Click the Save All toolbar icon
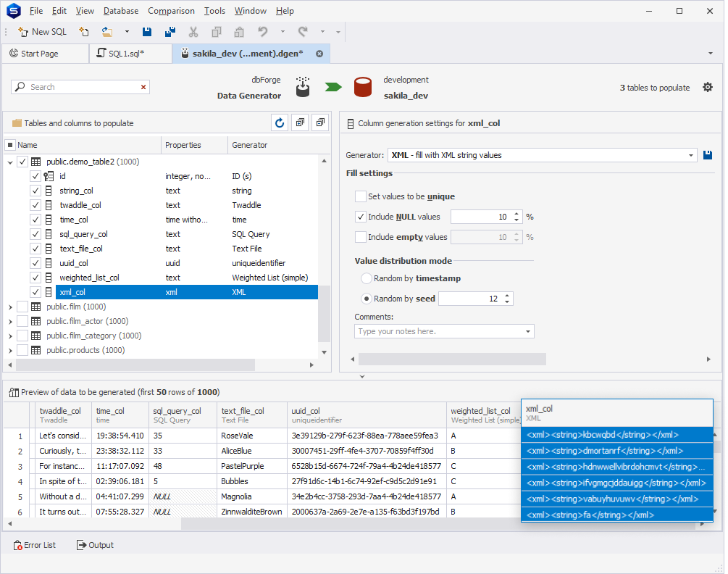728x574 pixels. click(x=170, y=32)
